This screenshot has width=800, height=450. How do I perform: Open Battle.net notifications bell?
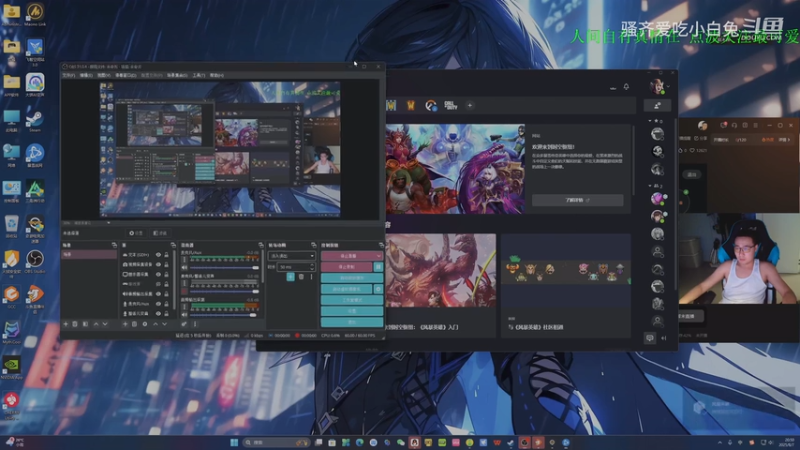tap(626, 87)
